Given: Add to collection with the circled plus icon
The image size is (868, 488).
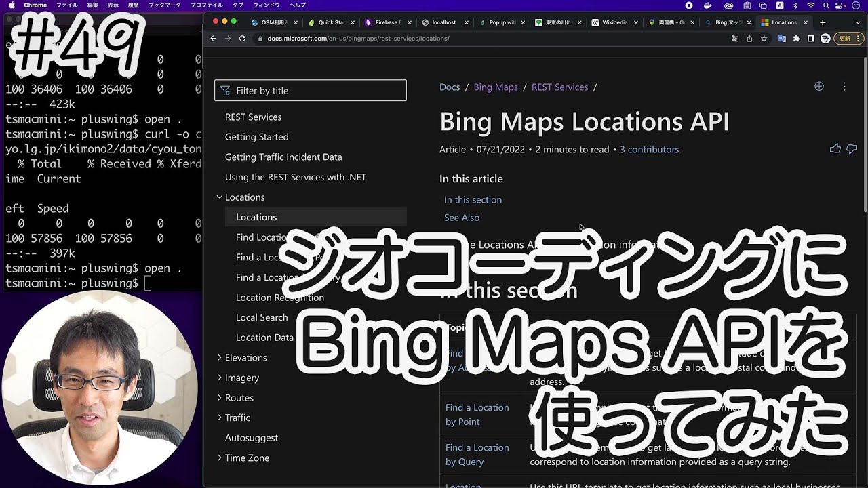Looking at the screenshot, I should pyautogui.click(x=819, y=86).
